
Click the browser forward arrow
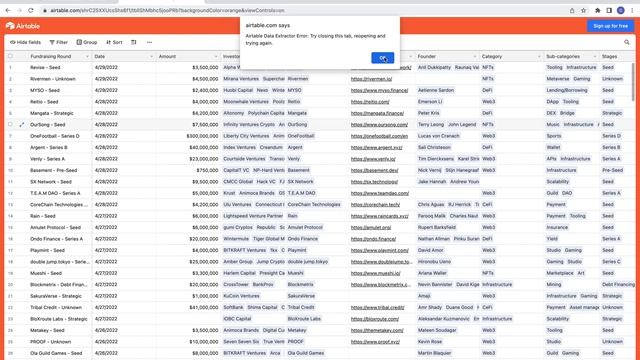19,10
